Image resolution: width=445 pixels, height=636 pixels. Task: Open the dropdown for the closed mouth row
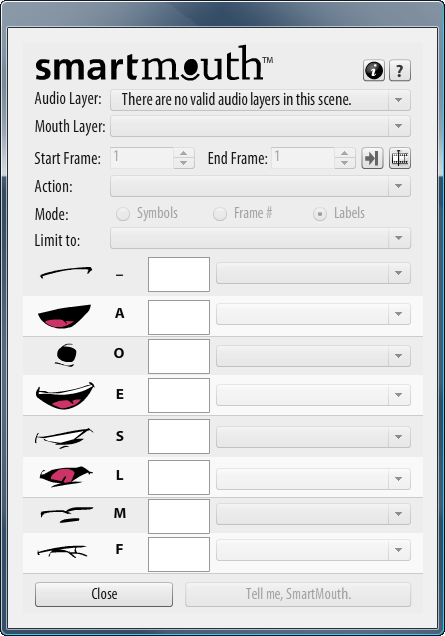(313, 273)
